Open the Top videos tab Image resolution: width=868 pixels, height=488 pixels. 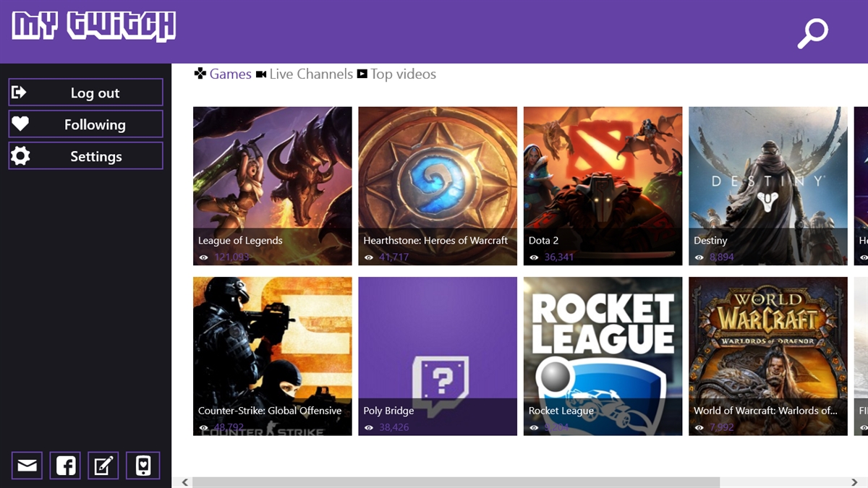[x=402, y=73]
